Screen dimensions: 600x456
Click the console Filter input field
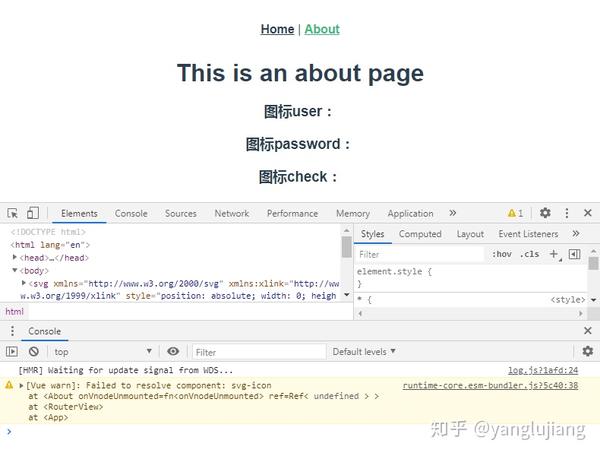[x=259, y=352]
